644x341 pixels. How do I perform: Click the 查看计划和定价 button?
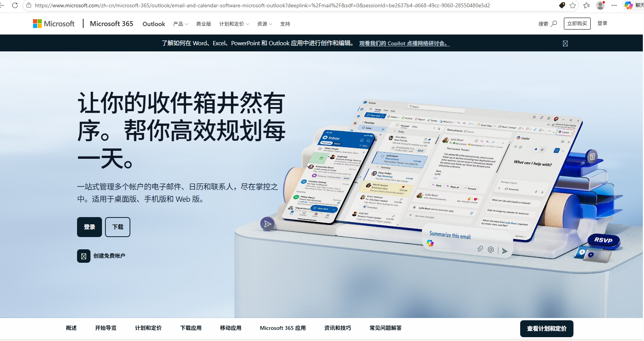(x=547, y=329)
